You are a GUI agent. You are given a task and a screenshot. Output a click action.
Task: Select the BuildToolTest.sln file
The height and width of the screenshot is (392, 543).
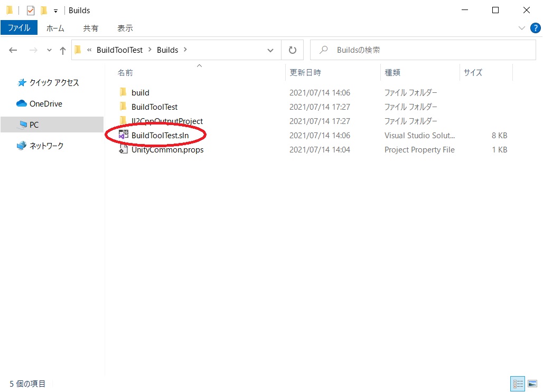[160, 135]
